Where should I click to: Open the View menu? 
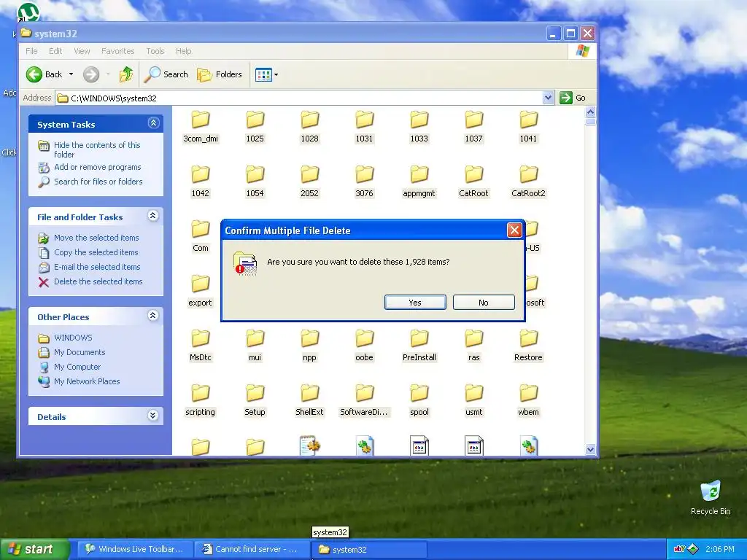point(82,51)
